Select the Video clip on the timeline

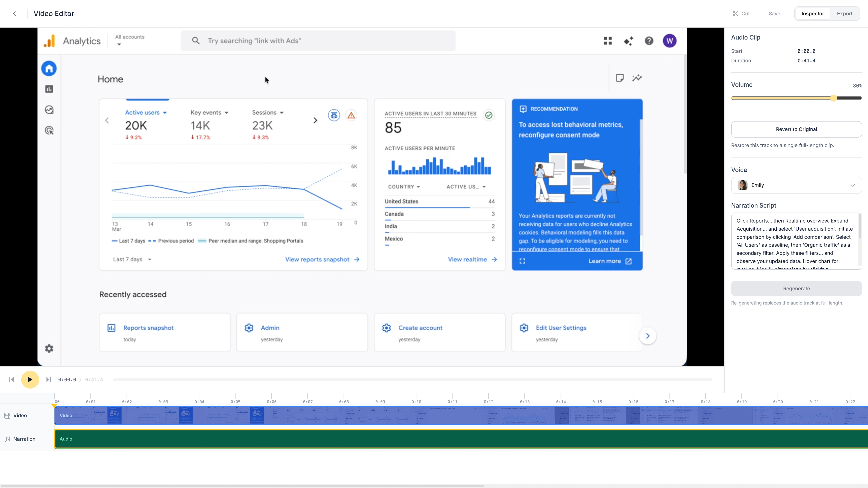pyautogui.click(x=461, y=415)
